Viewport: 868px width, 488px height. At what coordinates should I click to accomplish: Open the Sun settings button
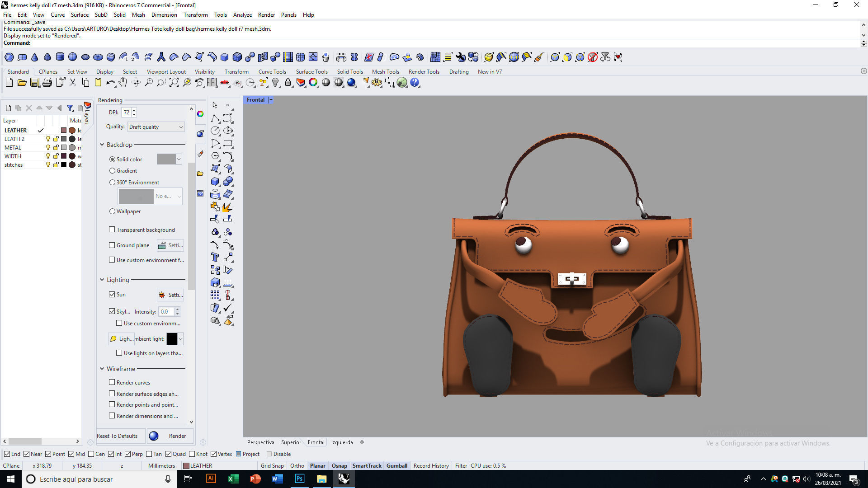pos(170,295)
